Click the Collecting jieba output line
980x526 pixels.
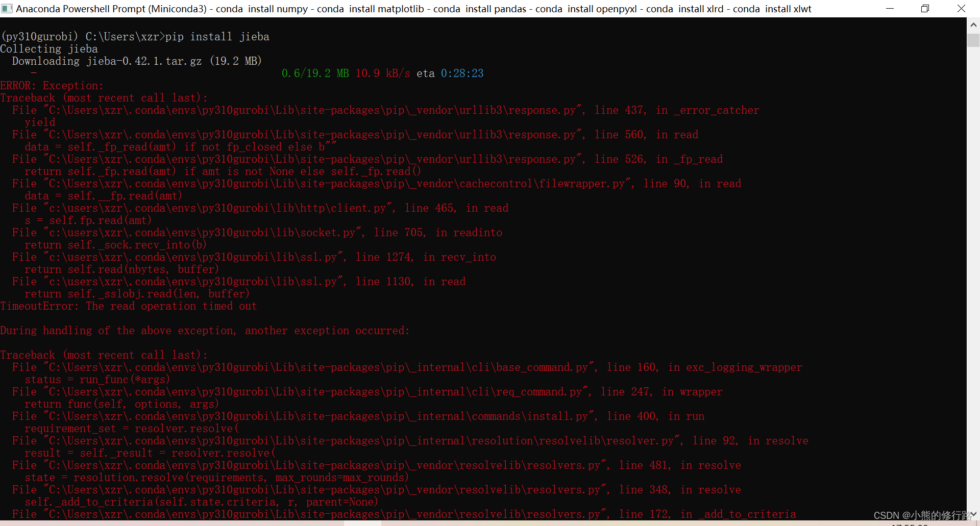pyautogui.click(x=49, y=48)
